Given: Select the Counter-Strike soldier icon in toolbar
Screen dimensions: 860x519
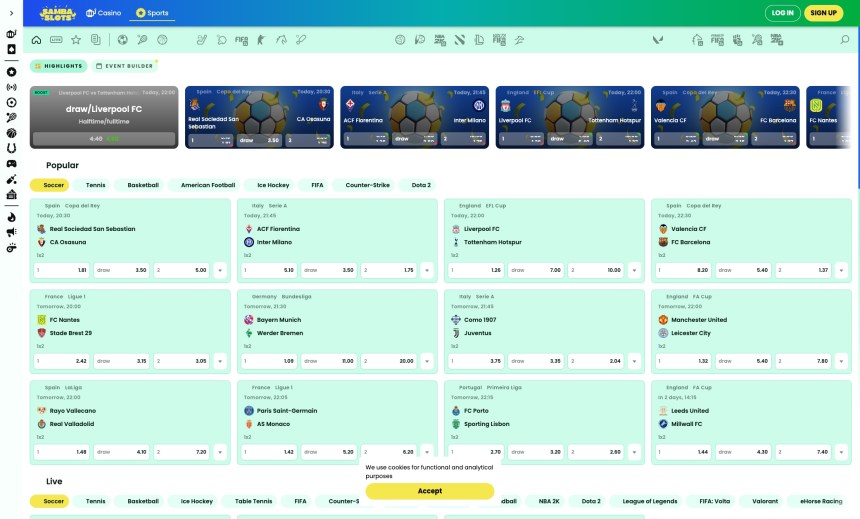Looking at the screenshot, I should [262, 40].
